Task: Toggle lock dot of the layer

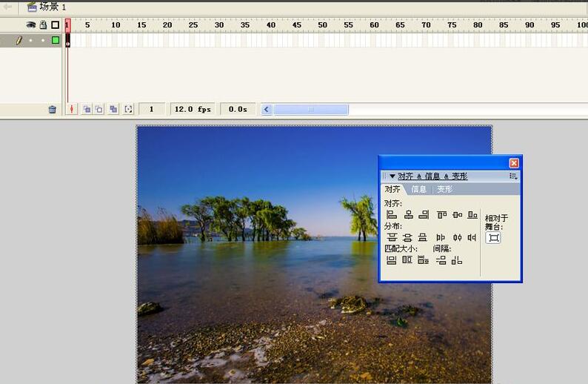Action: [x=43, y=40]
